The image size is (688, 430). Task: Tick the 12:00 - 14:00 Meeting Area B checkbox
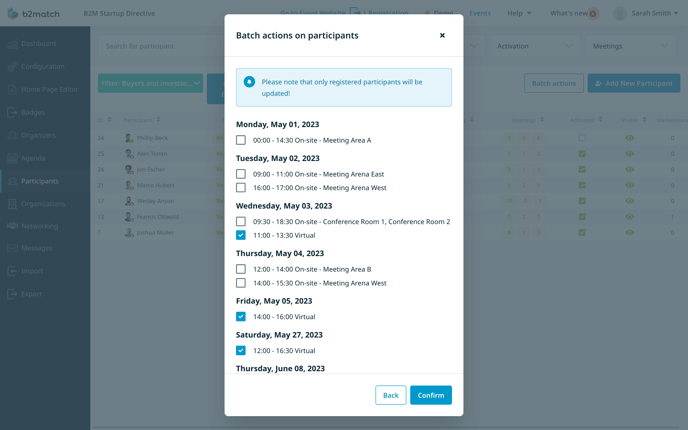click(x=241, y=269)
